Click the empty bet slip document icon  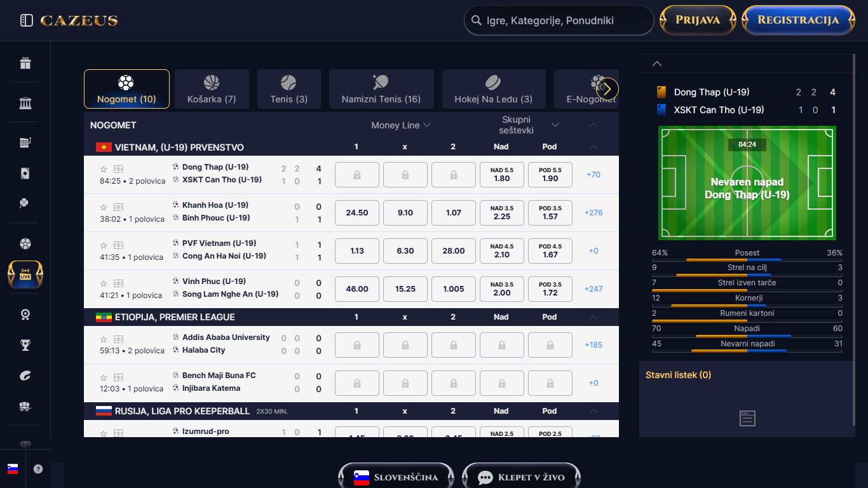747,418
